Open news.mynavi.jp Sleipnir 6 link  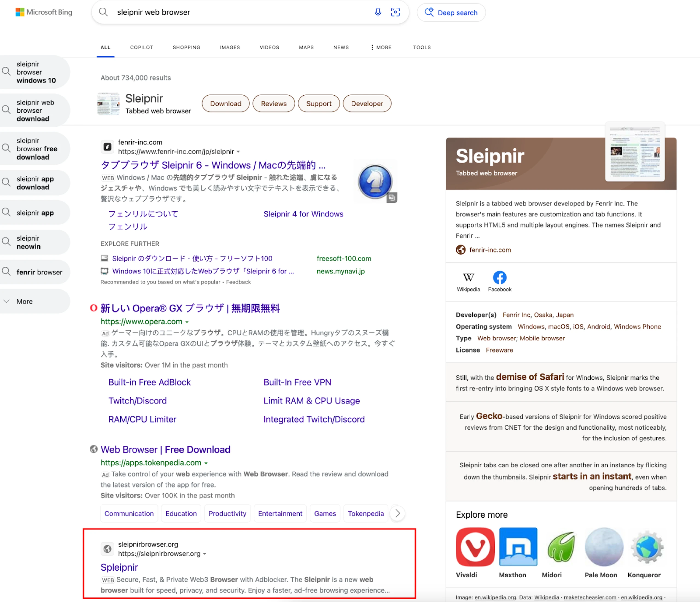click(203, 271)
